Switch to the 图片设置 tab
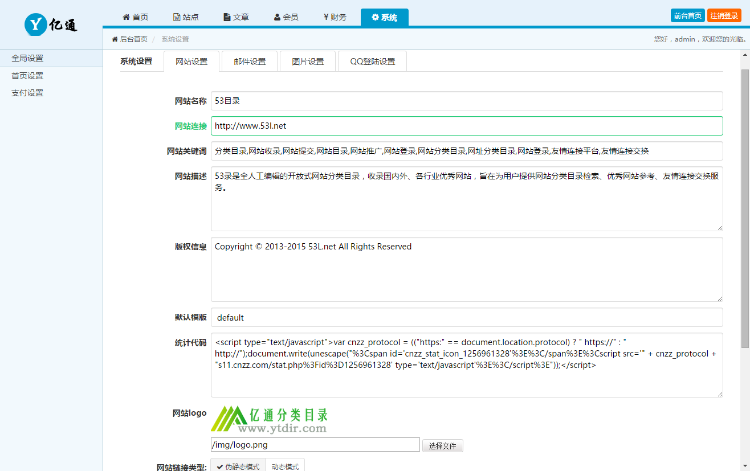 point(308,62)
